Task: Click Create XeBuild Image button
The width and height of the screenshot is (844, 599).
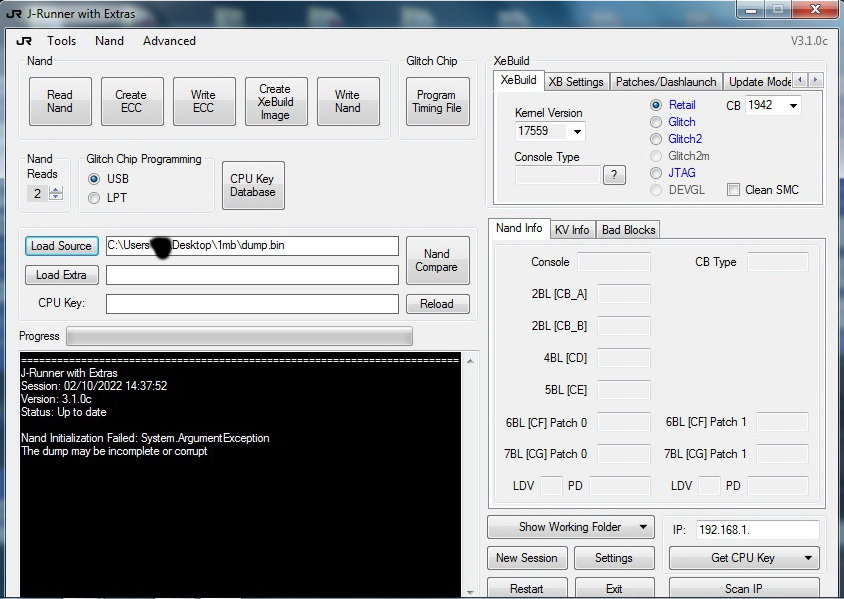Action: click(x=276, y=101)
